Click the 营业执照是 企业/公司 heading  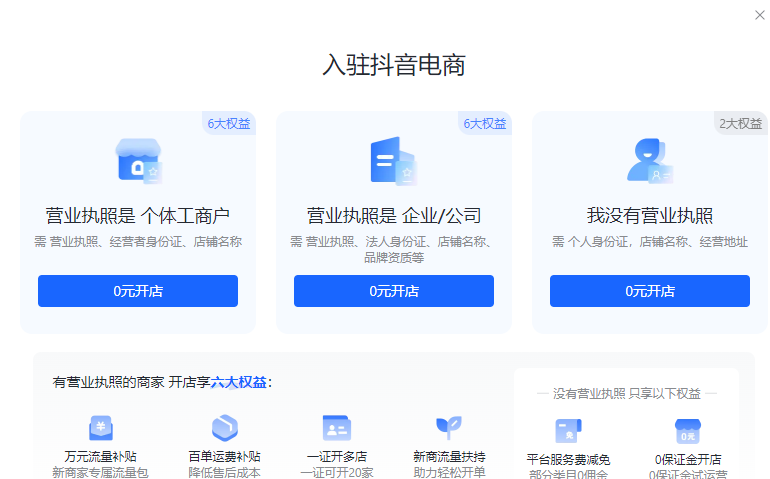pyautogui.click(x=394, y=216)
